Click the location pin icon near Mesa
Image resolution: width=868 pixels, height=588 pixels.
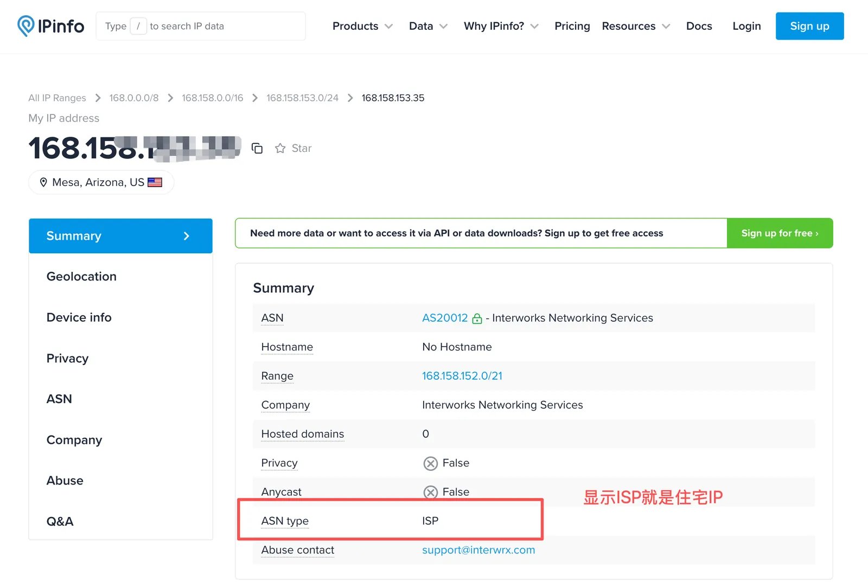pos(43,182)
